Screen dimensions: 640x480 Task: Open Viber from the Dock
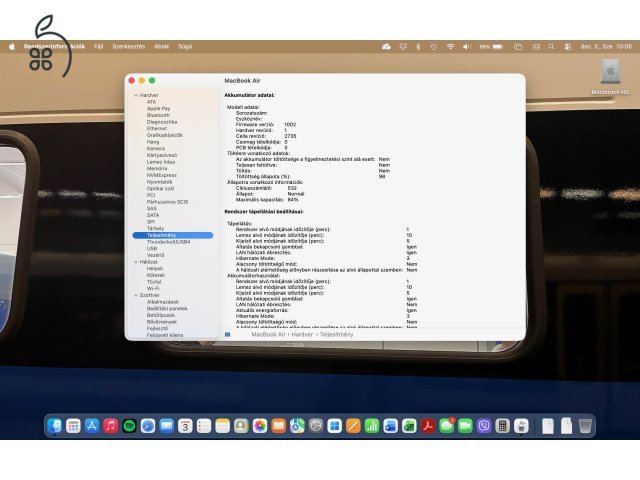click(x=484, y=426)
